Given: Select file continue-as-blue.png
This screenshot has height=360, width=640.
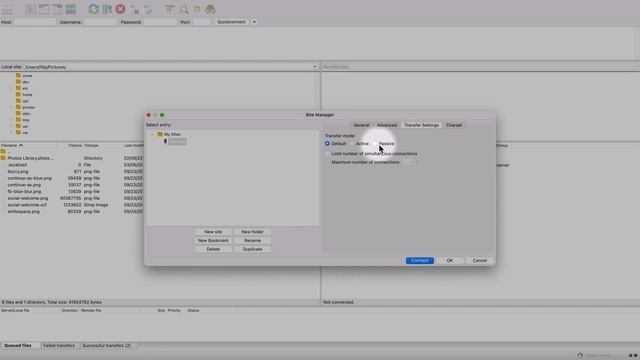Looking at the screenshot, I should click(29, 178).
